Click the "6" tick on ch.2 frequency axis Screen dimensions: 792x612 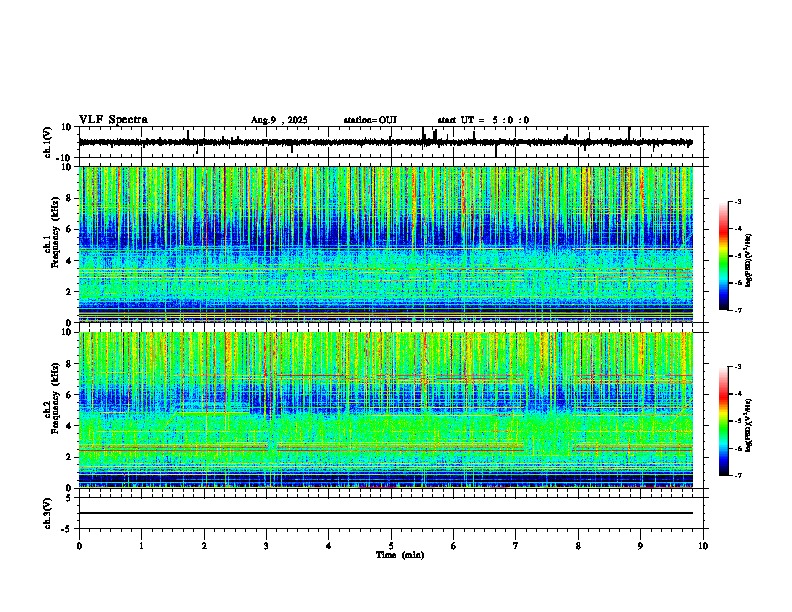tap(70, 395)
